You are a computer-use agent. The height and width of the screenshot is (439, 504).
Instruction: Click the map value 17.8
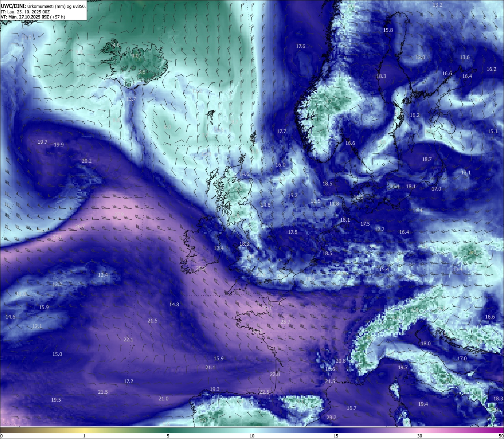tap(293, 232)
